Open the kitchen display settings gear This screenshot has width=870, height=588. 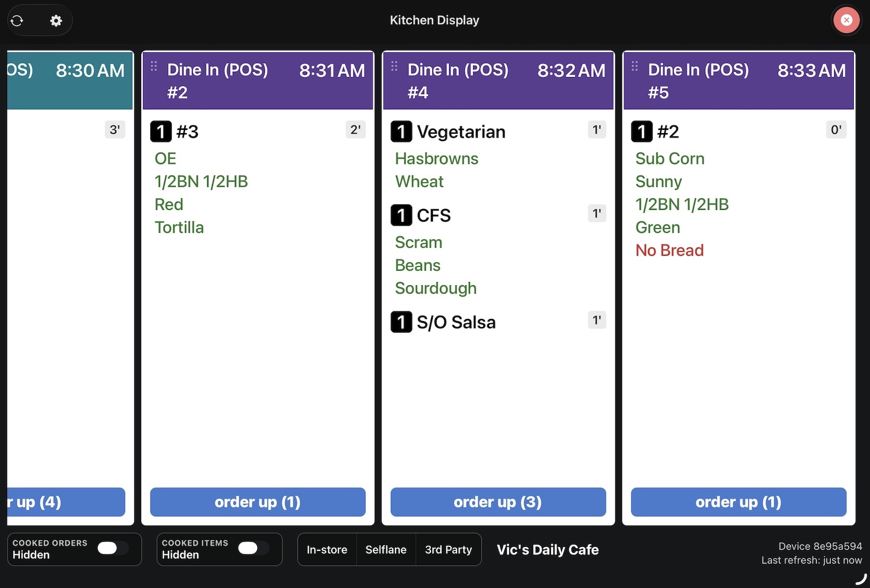56,20
